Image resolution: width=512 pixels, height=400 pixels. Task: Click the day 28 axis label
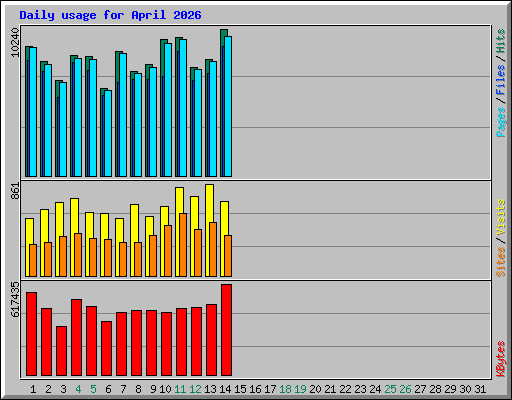pos(435,389)
